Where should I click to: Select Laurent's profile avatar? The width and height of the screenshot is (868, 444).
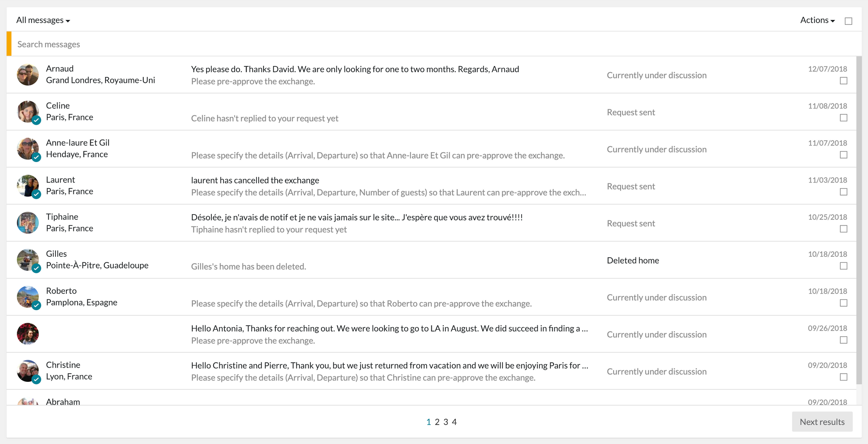[28, 186]
